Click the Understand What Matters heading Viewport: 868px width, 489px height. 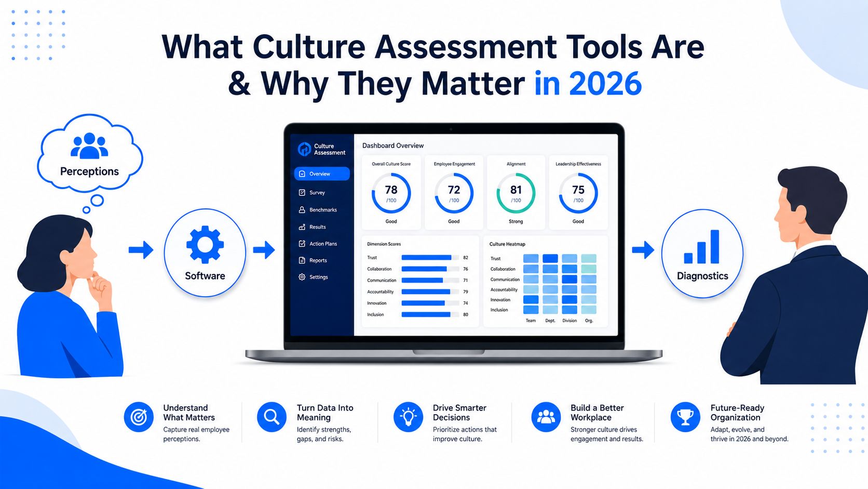point(189,413)
